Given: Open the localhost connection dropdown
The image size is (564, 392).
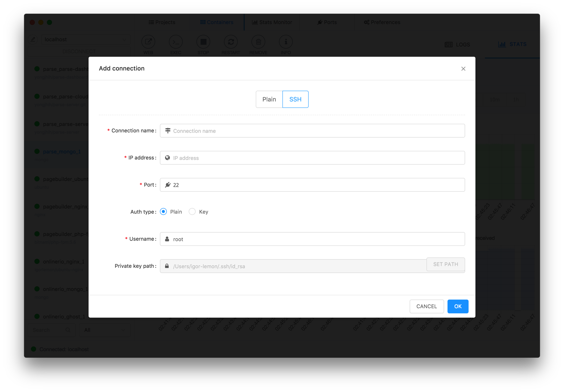Looking at the screenshot, I should [85, 39].
